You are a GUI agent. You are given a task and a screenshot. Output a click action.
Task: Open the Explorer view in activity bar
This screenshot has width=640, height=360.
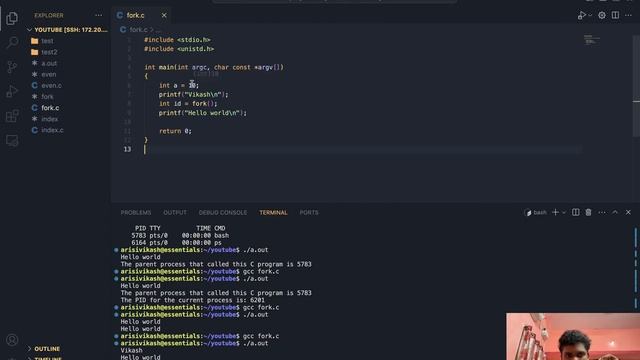click(12, 18)
